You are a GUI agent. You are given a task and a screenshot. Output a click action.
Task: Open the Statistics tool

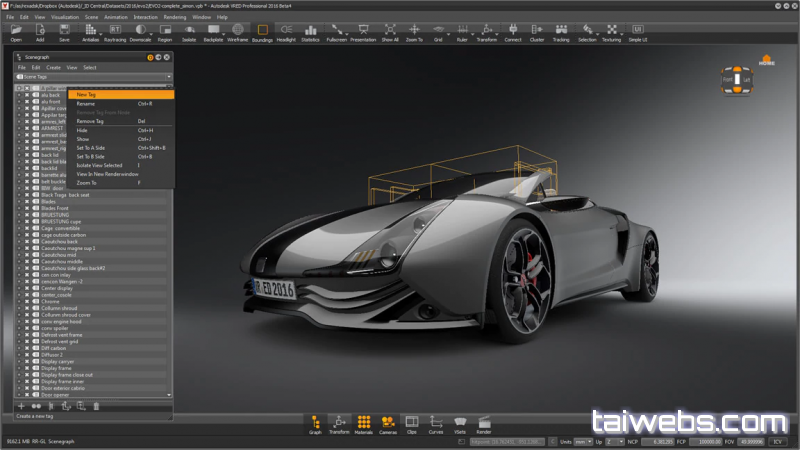(310, 32)
